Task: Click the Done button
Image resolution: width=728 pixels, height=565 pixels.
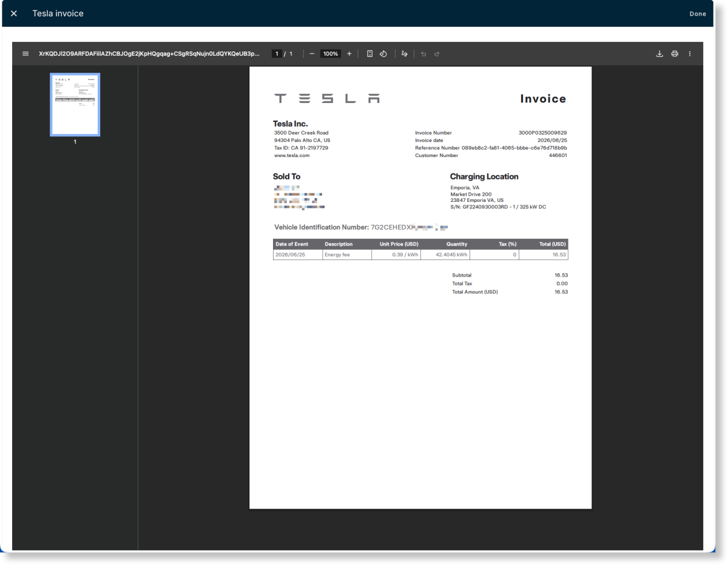Action: click(698, 14)
